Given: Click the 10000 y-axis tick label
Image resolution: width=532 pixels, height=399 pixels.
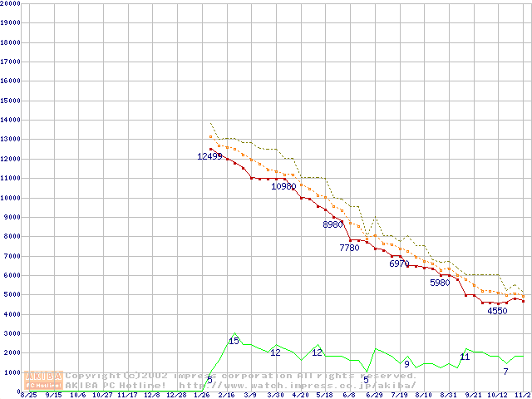Looking at the screenshot, I should pos(10,198).
